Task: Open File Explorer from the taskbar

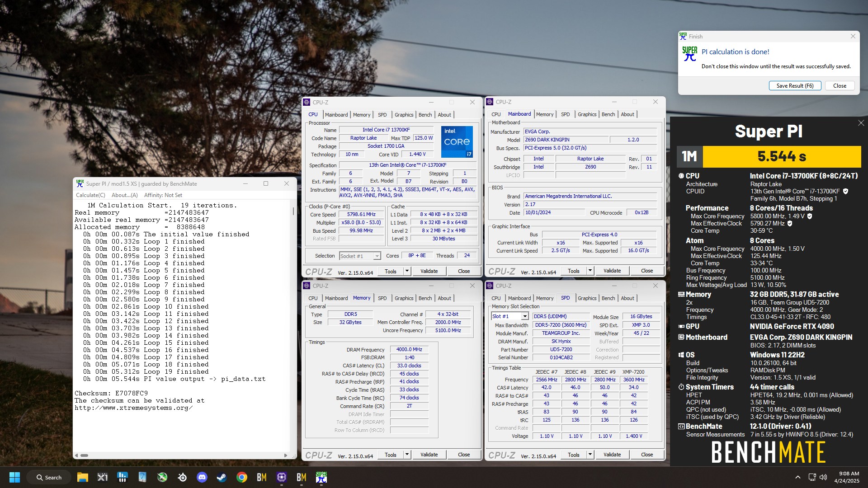Action: pos(82,477)
